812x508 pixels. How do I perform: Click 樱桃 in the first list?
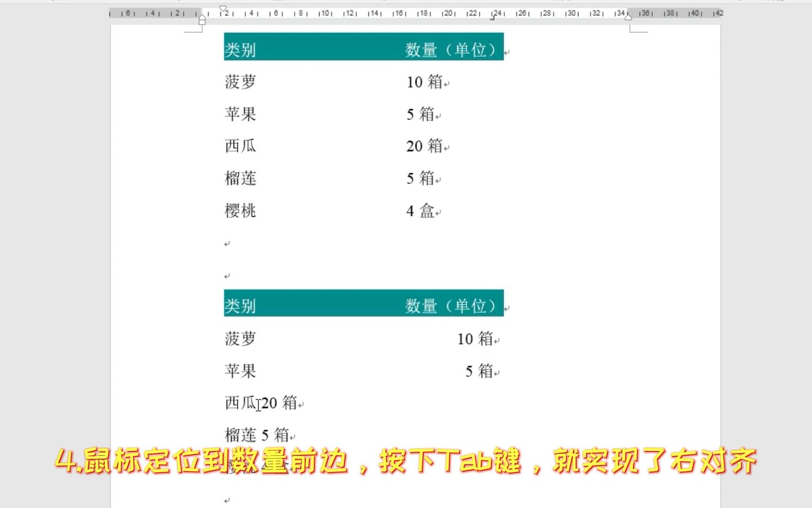tap(240, 211)
